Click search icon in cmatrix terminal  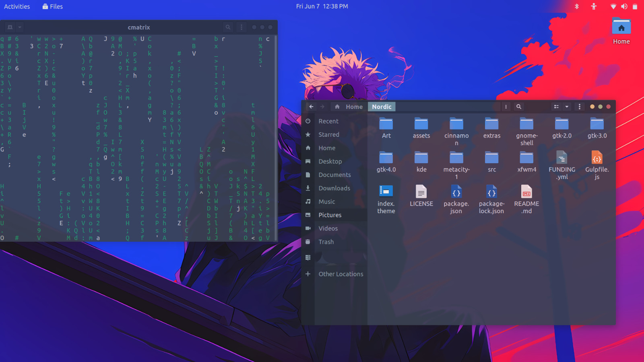[228, 27]
